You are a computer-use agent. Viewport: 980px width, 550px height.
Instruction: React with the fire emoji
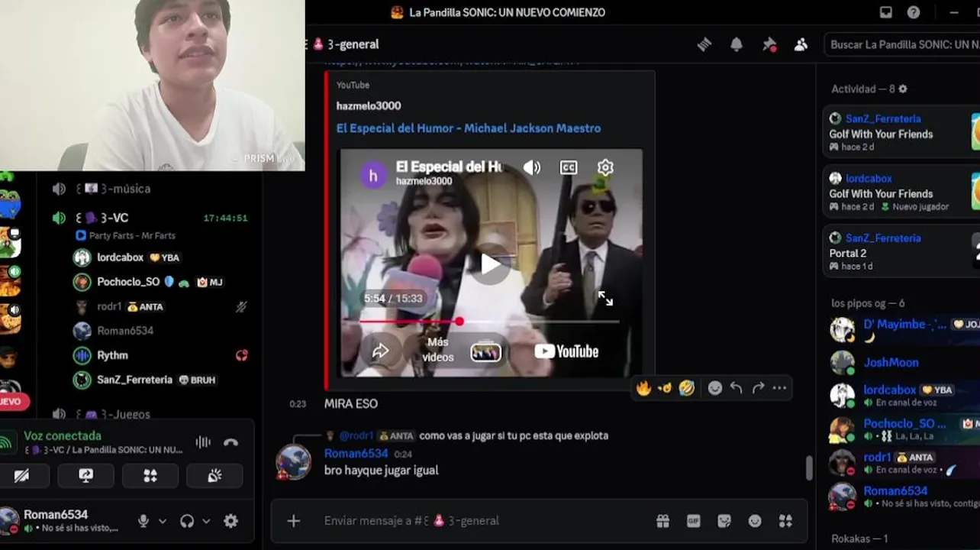point(643,388)
